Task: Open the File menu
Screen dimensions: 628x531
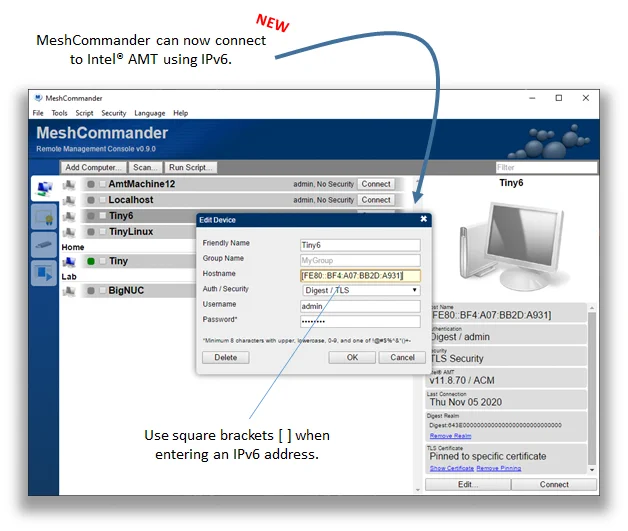Action: [x=38, y=113]
